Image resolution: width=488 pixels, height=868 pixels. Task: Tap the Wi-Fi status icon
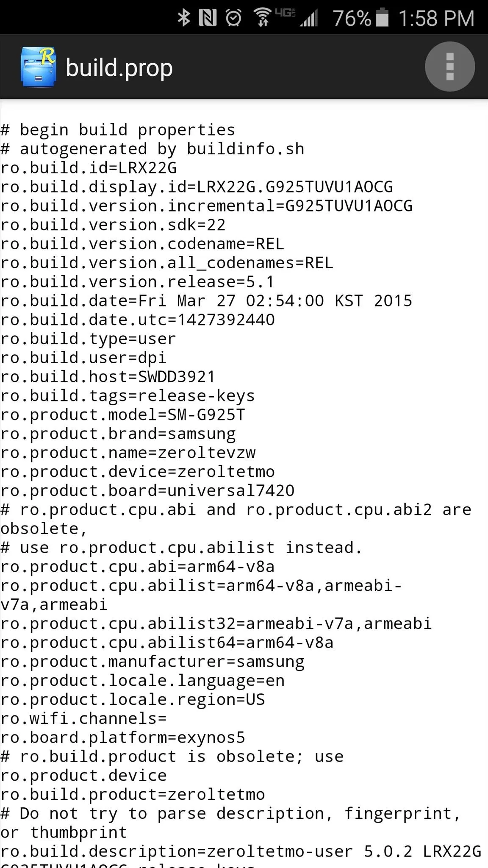(x=263, y=18)
